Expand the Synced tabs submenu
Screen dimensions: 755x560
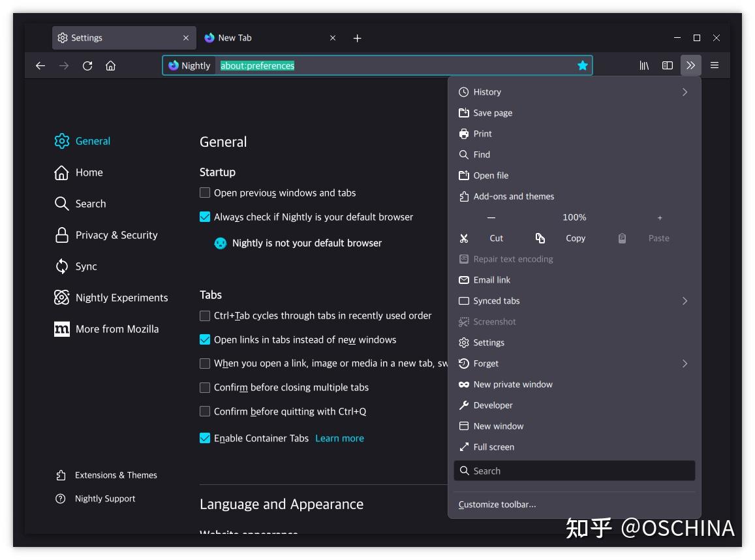[x=574, y=301]
